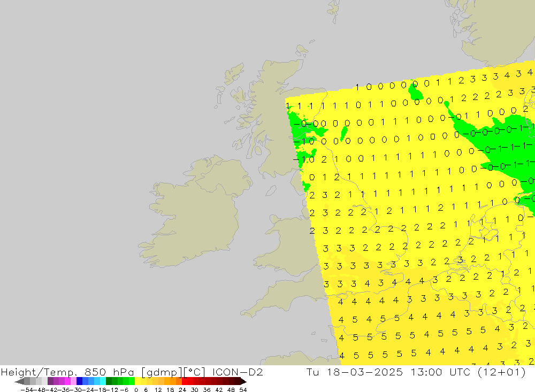Viewport: 535px width, 392px height.
Task: Pick the dark green swatch above -18
Action: click(109, 381)
